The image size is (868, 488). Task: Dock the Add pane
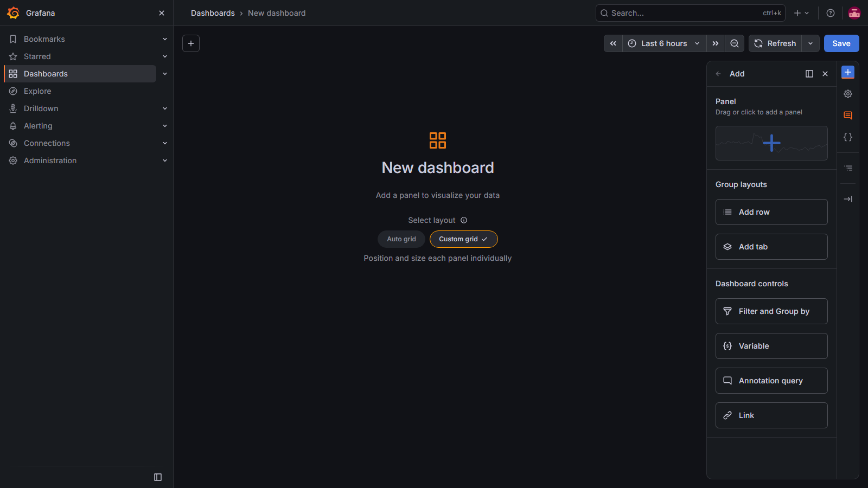click(x=809, y=74)
